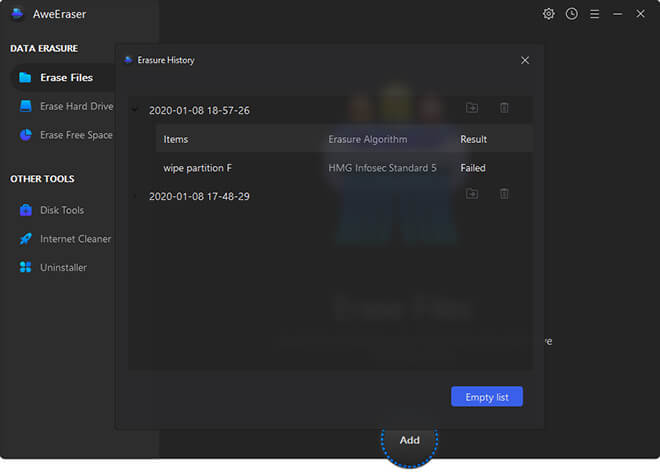Minimize the AweEraser window
Viewport: 660px width, 473px height.
coord(617,14)
